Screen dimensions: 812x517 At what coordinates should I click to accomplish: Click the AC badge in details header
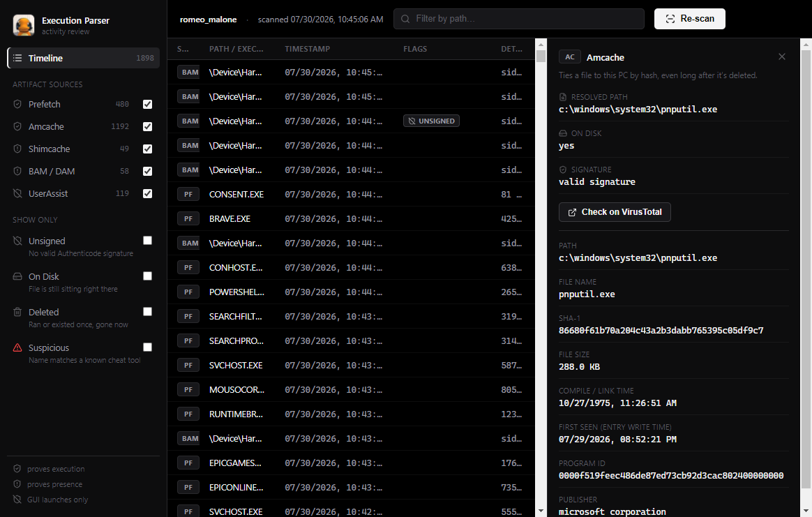tap(570, 57)
